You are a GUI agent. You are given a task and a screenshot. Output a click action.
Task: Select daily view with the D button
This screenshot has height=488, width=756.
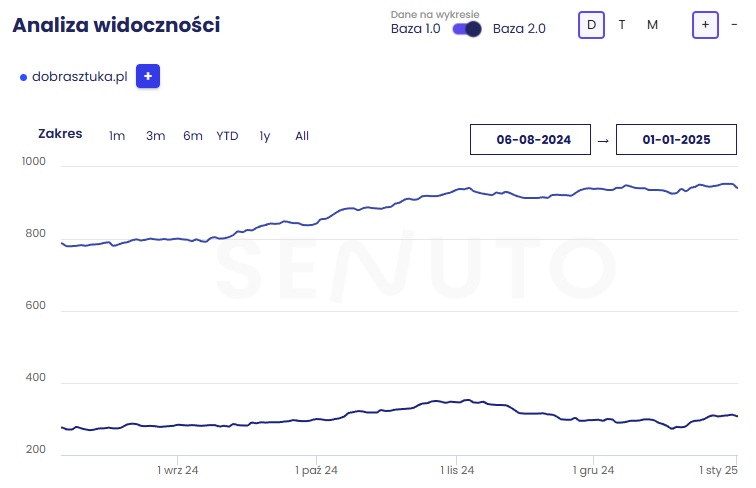591,25
